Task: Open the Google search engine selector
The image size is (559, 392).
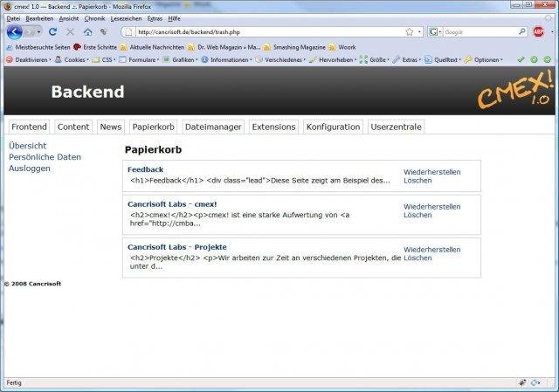Action: [435, 32]
